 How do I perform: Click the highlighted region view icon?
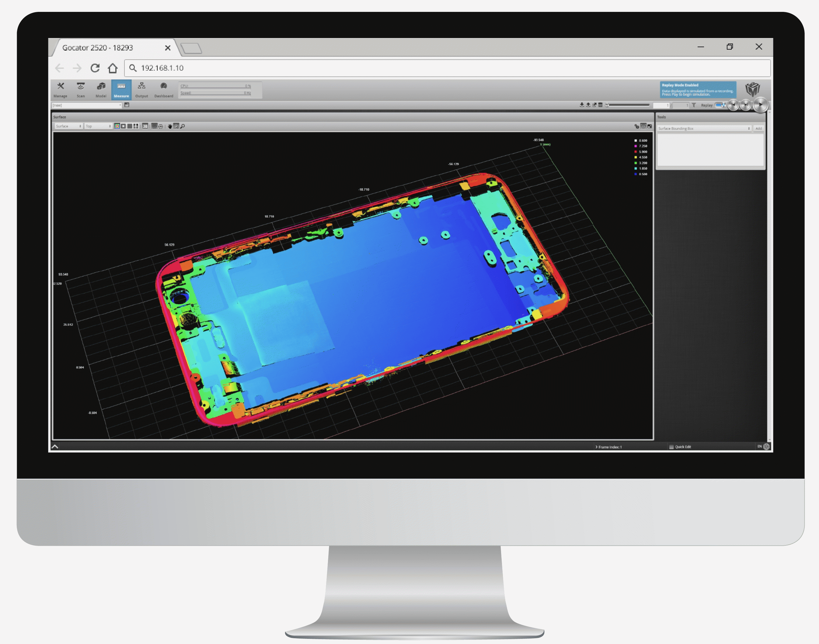[643, 126]
